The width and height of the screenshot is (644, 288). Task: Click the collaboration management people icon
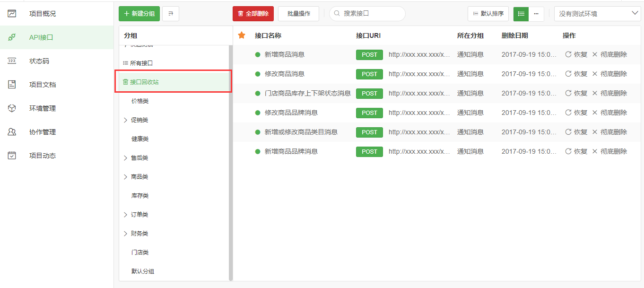click(12, 132)
